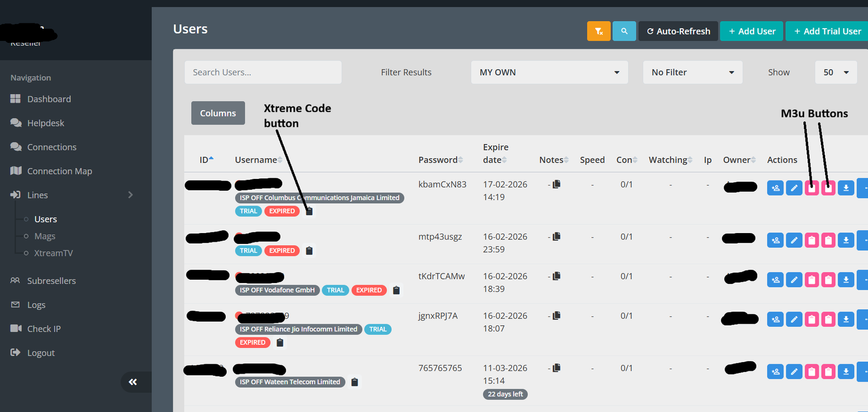Click notes copy icon in jgnxRPJ7A row
Image resolution: width=868 pixels, height=412 pixels.
tap(557, 316)
